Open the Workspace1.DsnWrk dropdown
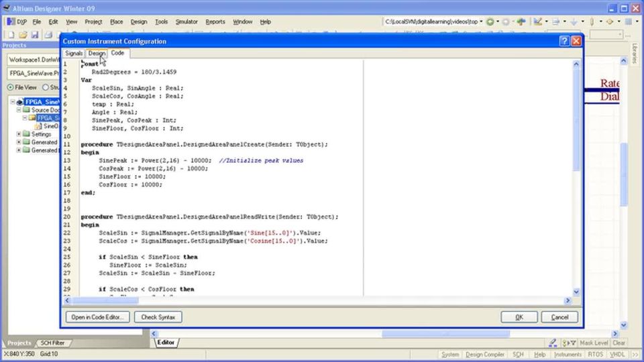This screenshot has width=644, height=362. pos(34,60)
